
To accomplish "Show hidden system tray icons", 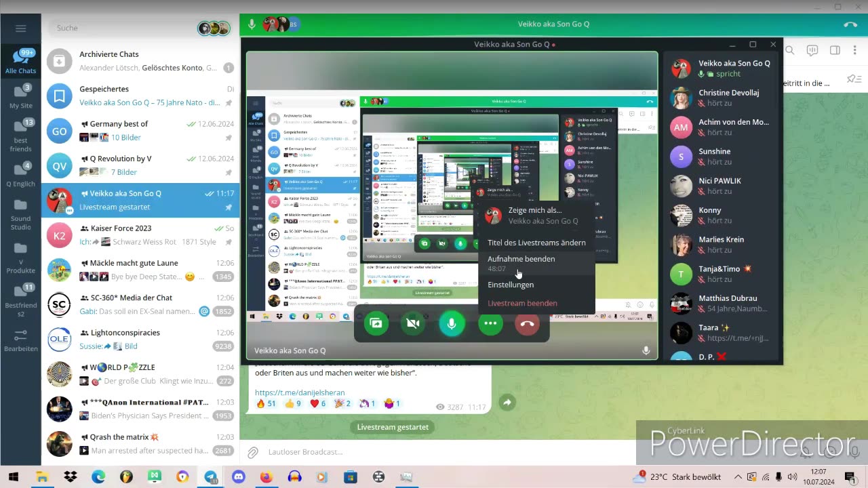I will coord(737,476).
